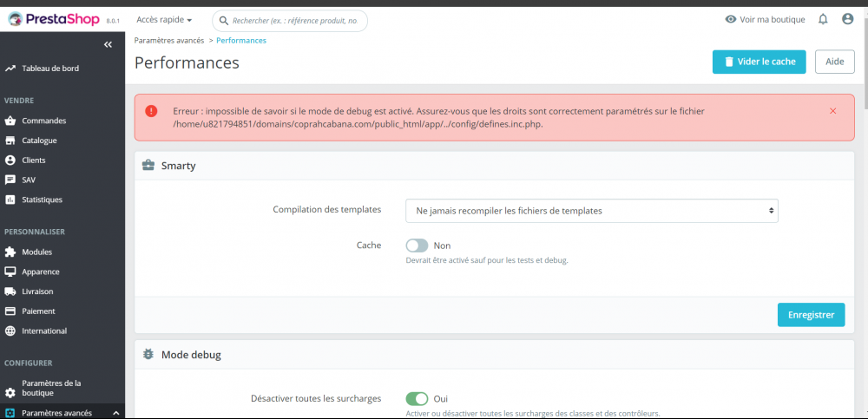Click the Performances page title
This screenshot has width=868, height=419.
tap(187, 62)
